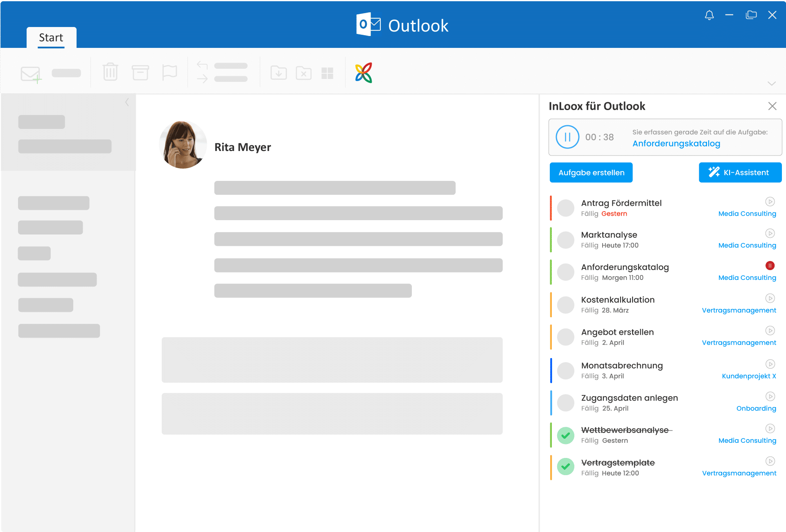Screen dimensions: 786x532
Task: Open the KI-Assistent
Action: click(740, 172)
